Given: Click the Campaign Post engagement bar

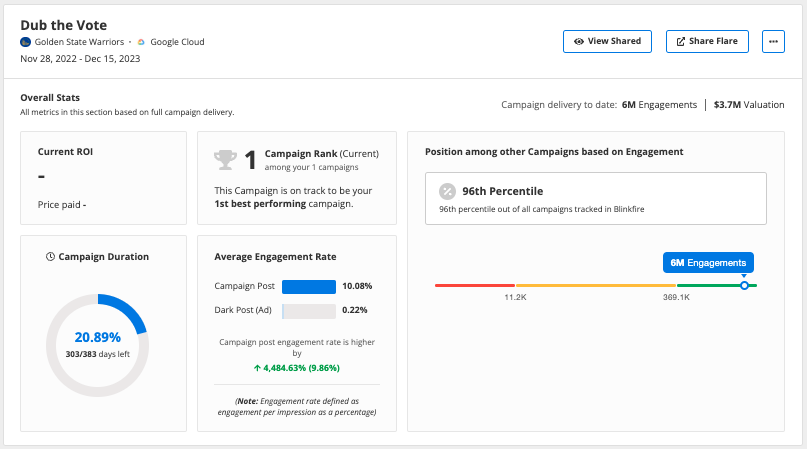Looking at the screenshot, I should [309, 286].
